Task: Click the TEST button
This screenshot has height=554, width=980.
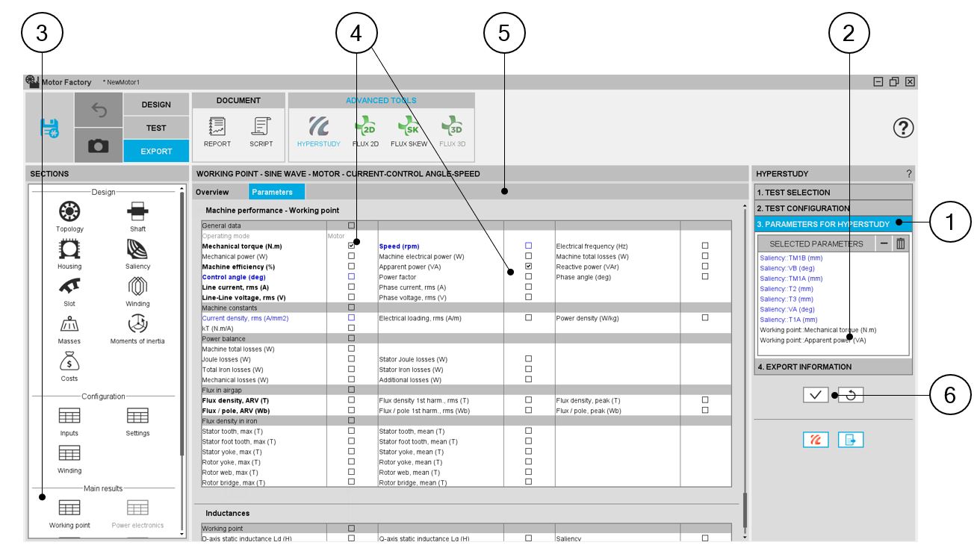Action: click(x=155, y=128)
